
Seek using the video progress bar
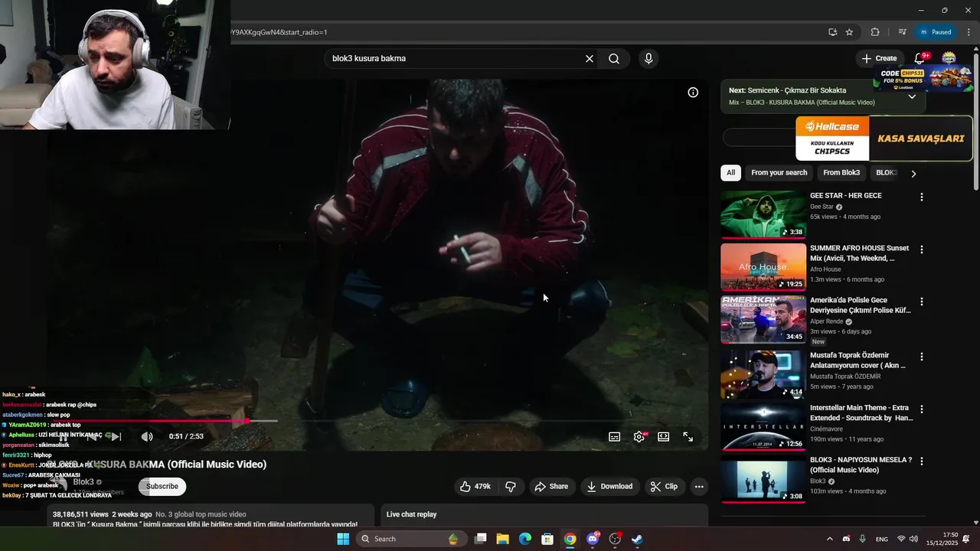(x=379, y=421)
